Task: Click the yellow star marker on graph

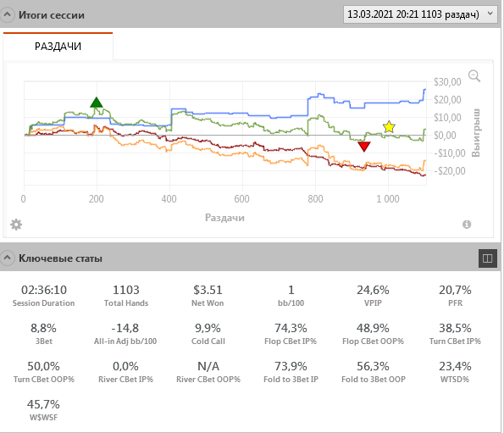Action: coord(389,127)
